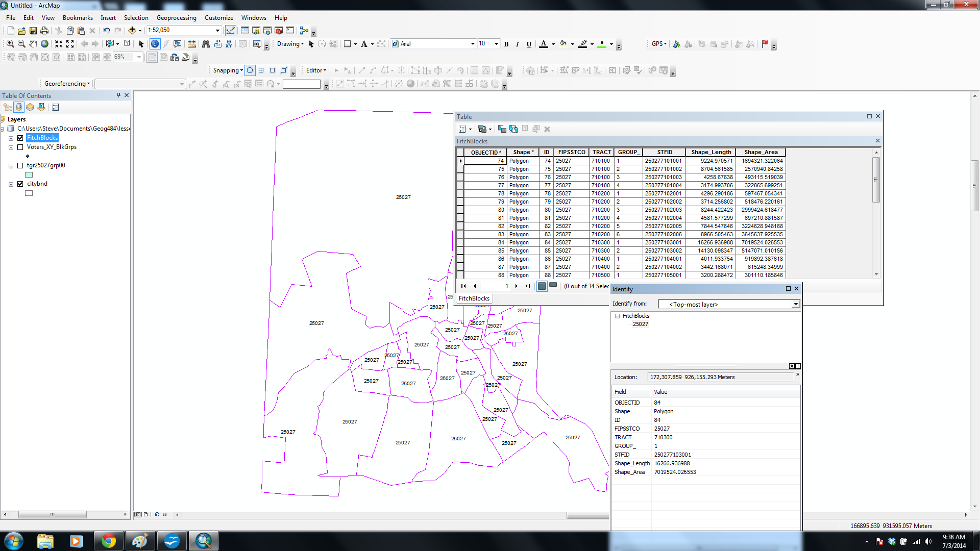Click the Table window vertical scrollbar
Viewport: 980px width, 551px height.
(x=876, y=213)
